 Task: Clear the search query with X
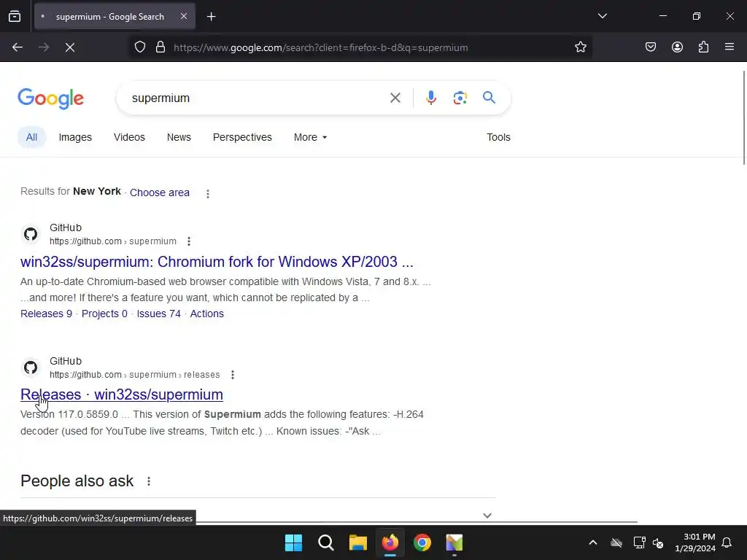[395, 98]
